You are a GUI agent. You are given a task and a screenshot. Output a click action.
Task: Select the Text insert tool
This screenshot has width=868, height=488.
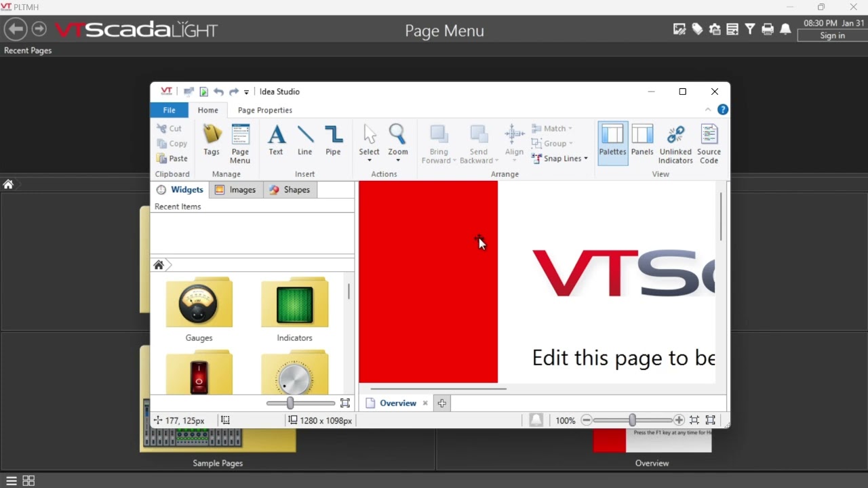pyautogui.click(x=276, y=140)
